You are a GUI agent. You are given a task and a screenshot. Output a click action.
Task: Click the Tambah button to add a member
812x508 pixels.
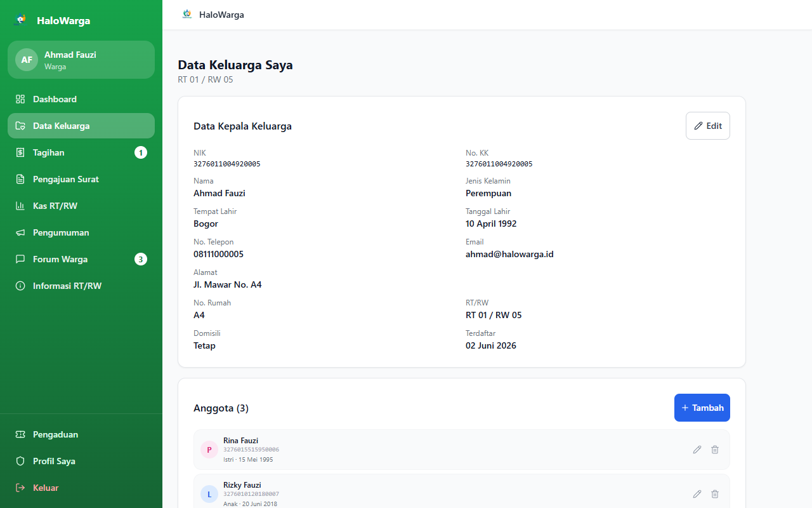(702, 408)
